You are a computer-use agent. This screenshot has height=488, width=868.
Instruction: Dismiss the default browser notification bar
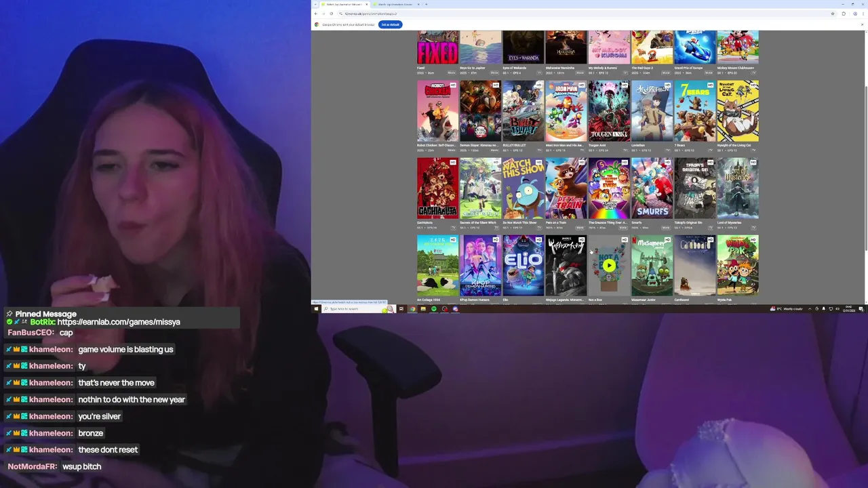pos(863,24)
